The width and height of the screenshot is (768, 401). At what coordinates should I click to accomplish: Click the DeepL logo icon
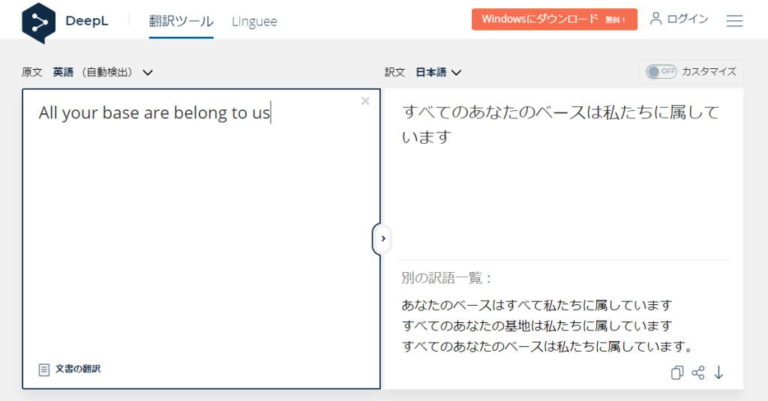(x=38, y=23)
